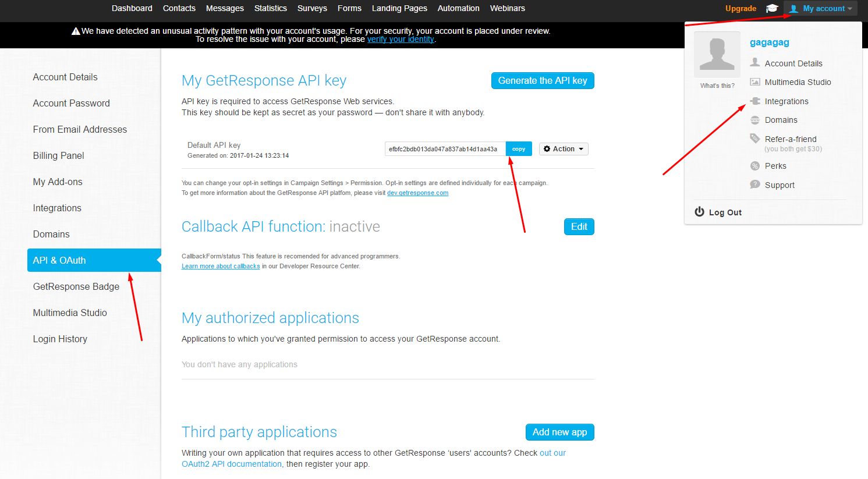
Task: Open Domains in left sidebar
Action: point(51,234)
